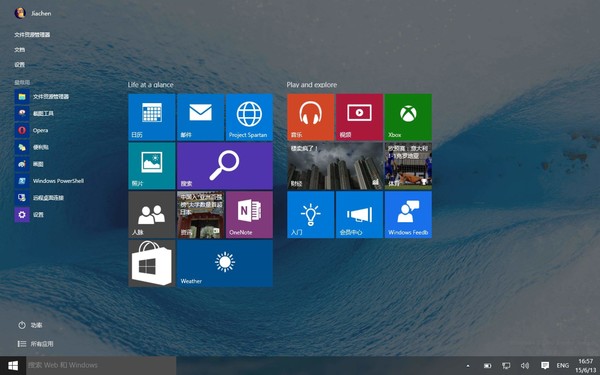
Task: Open the Mail tile
Action: click(x=201, y=117)
